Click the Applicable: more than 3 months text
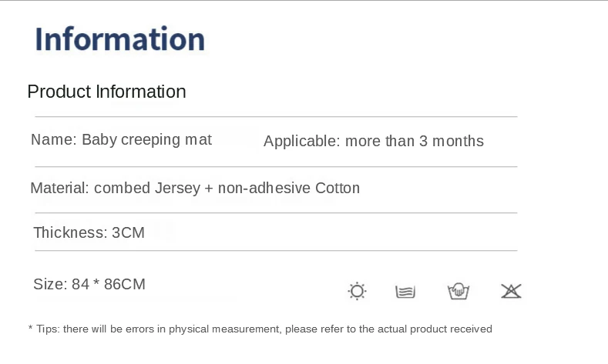Image resolution: width=608 pixels, height=364 pixels. (374, 141)
